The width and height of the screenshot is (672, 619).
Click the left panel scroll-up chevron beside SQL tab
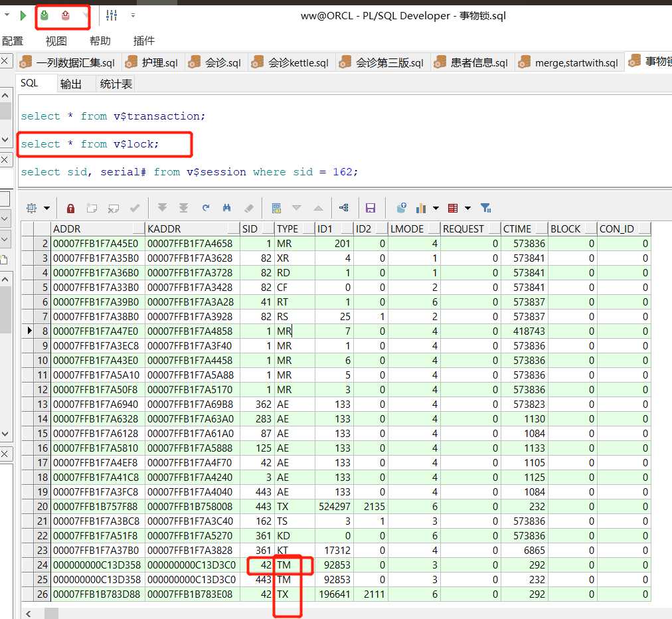(5, 96)
